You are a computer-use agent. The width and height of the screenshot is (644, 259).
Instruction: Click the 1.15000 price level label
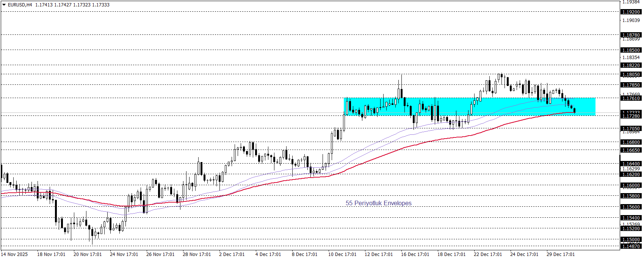tap(631, 240)
